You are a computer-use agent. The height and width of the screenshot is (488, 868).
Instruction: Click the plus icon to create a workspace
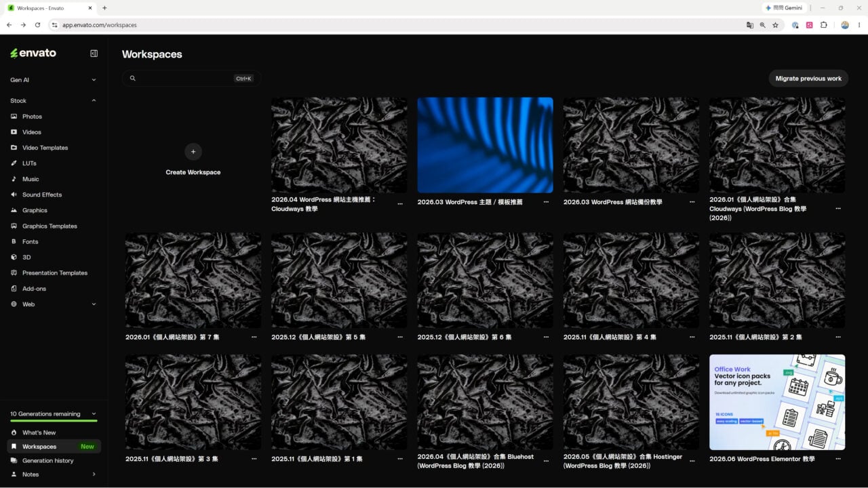193,152
